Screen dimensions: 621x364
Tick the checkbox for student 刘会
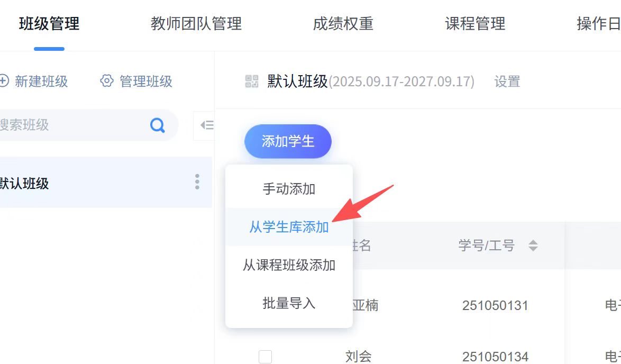click(x=265, y=357)
